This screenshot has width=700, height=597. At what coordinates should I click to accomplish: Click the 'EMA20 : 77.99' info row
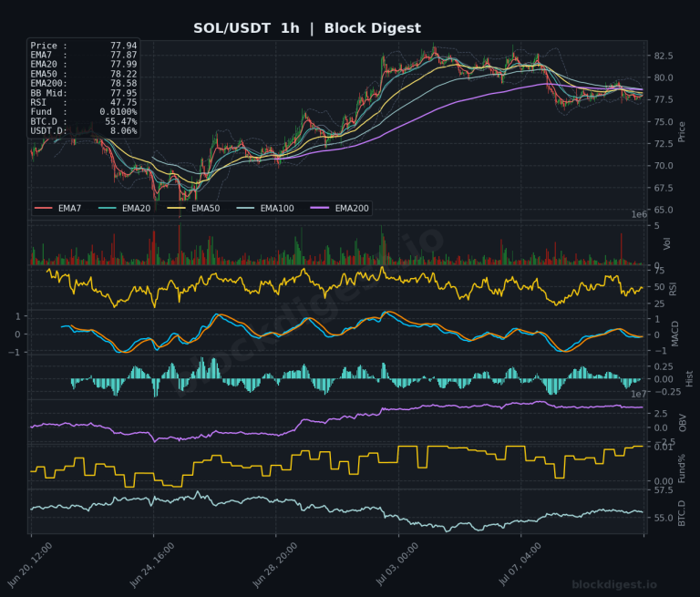84,65
